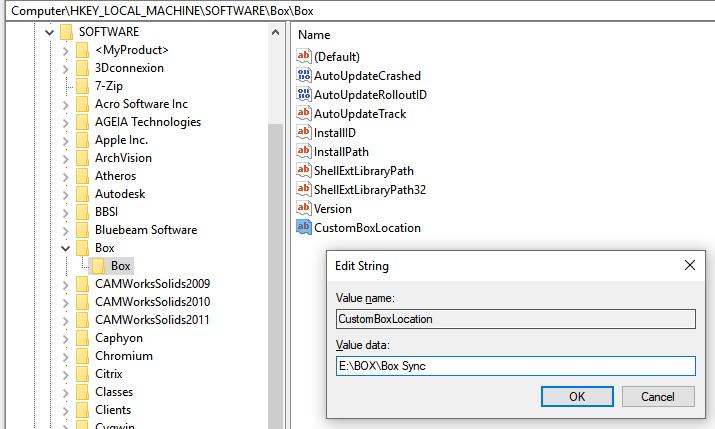Select the ArchVision key
715x429 pixels.
pos(123,158)
